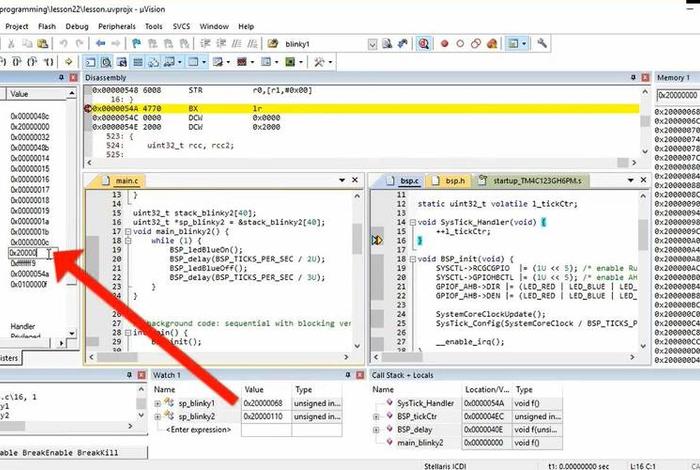The width and height of the screenshot is (700, 470).
Task: Pin the Disassembly panel
Action: click(633, 77)
